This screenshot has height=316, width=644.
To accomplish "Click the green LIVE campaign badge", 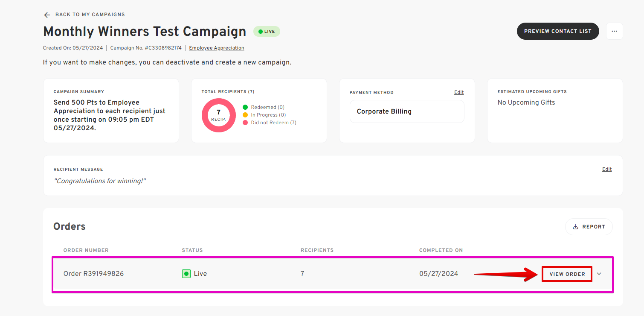I will [267, 32].
